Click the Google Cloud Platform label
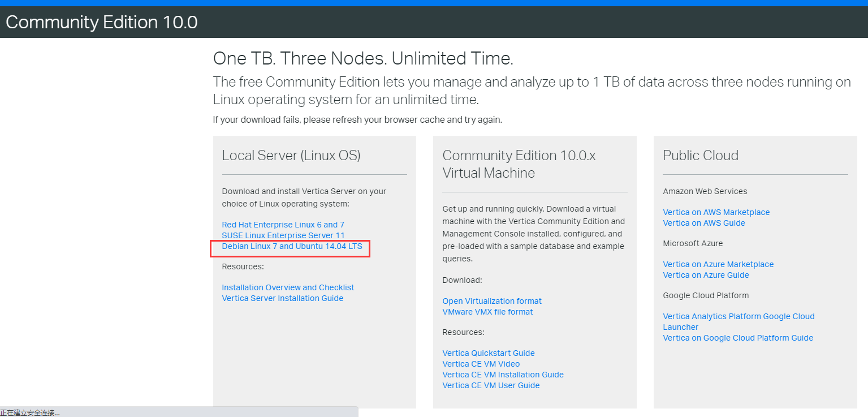The height and width of the screenshot is (417, 868). pyautogui.click(x=706, y=295)
